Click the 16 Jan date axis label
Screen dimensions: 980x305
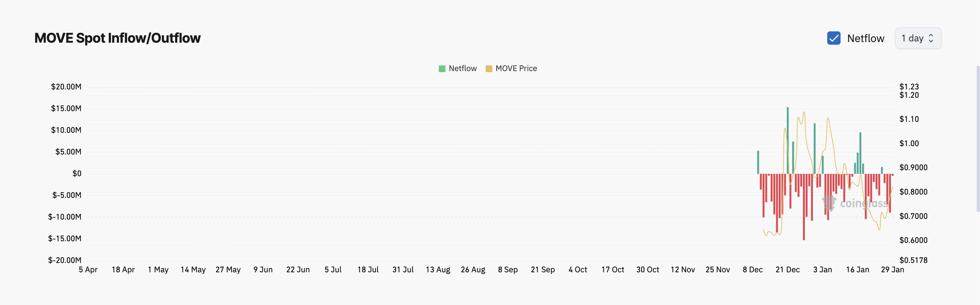pos(858,270)
